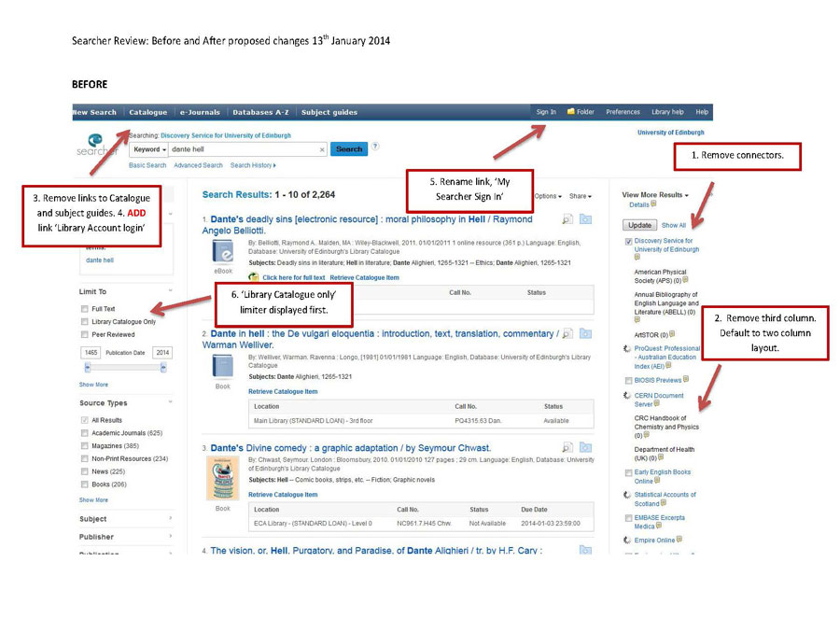Check the Early English Books Online database
The image size is (840, 632).
(x=628, y=472)
